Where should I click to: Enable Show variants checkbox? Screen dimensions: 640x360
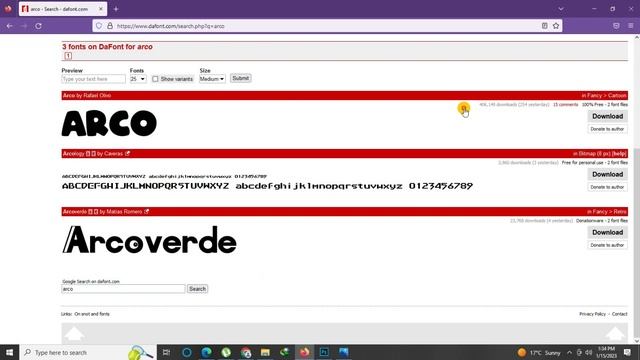pyautogui.click(x=155, y=79)
